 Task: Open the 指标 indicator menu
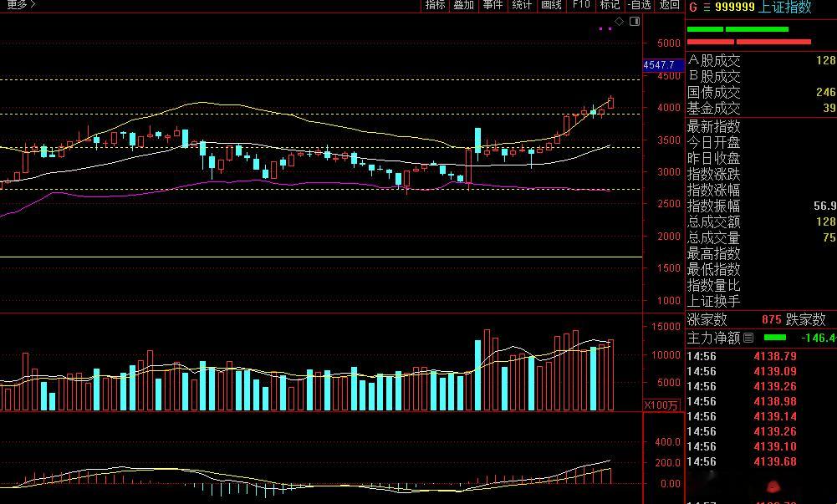tap(435, 5)
